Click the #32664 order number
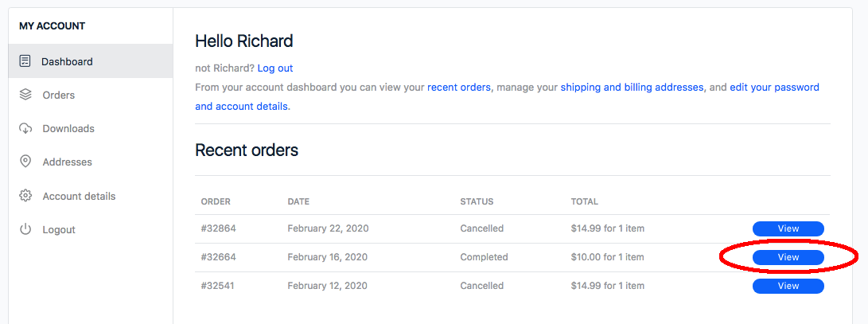The image size is (868, 324). (219, 257)
